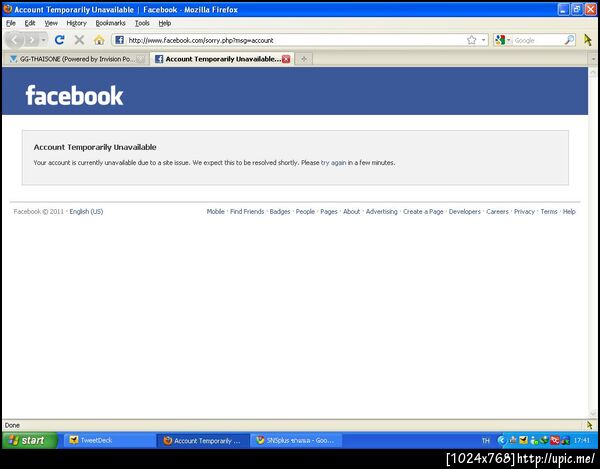Open the Privacy footer link

point(524,212)
